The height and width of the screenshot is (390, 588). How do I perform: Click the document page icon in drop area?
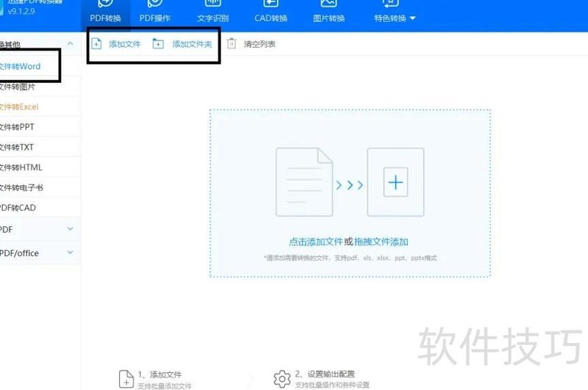[304, 182]
